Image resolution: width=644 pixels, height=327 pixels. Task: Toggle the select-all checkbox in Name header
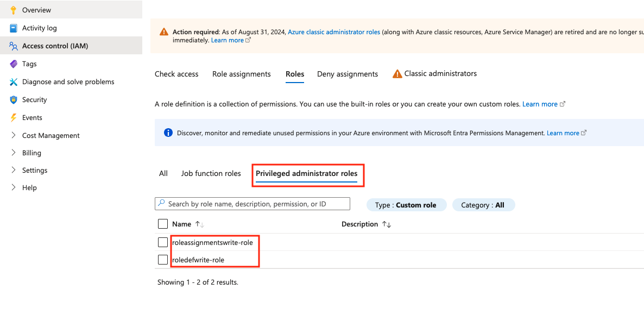point(163,224)
